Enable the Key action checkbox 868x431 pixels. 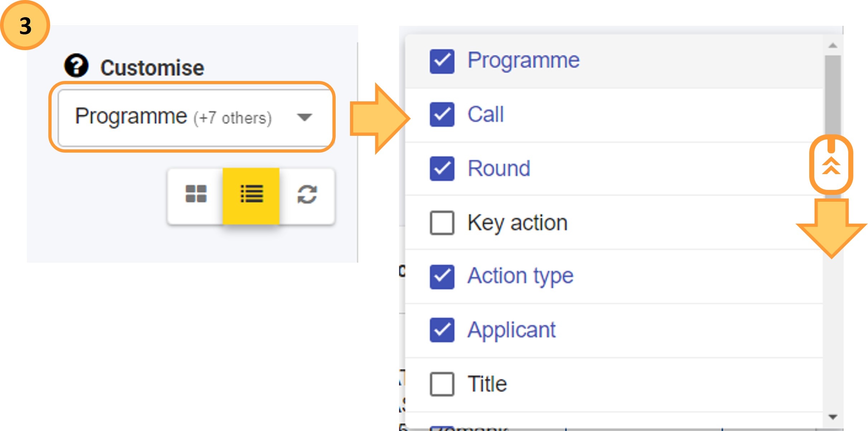442,223
